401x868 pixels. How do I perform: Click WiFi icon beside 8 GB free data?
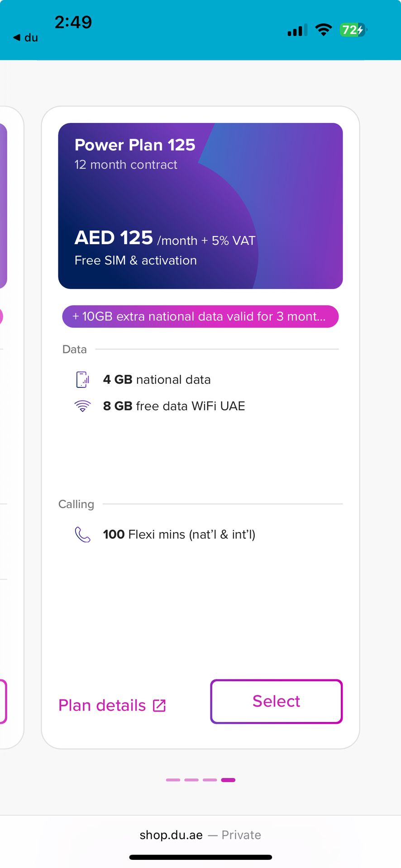tap(82, 406)
